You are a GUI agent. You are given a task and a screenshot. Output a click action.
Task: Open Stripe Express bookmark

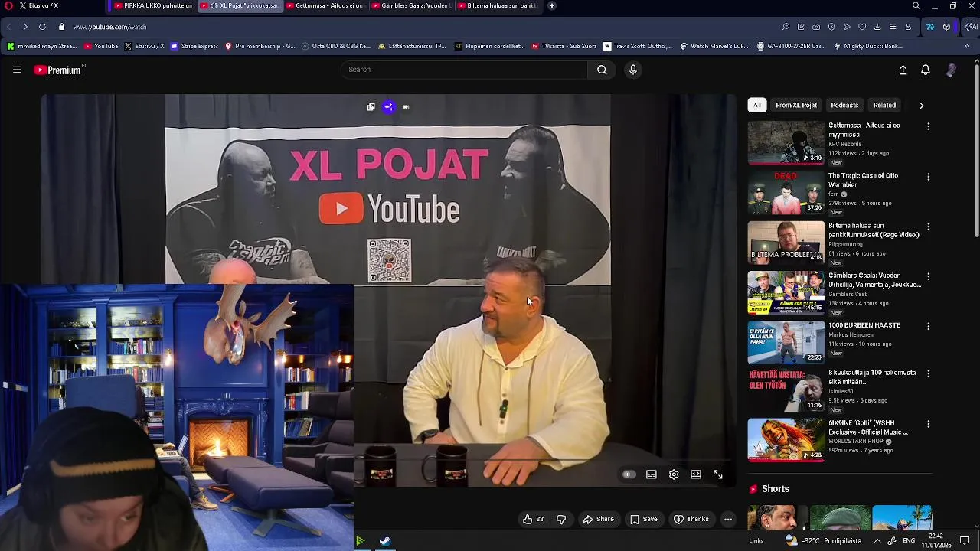click(x=194, y=46)
